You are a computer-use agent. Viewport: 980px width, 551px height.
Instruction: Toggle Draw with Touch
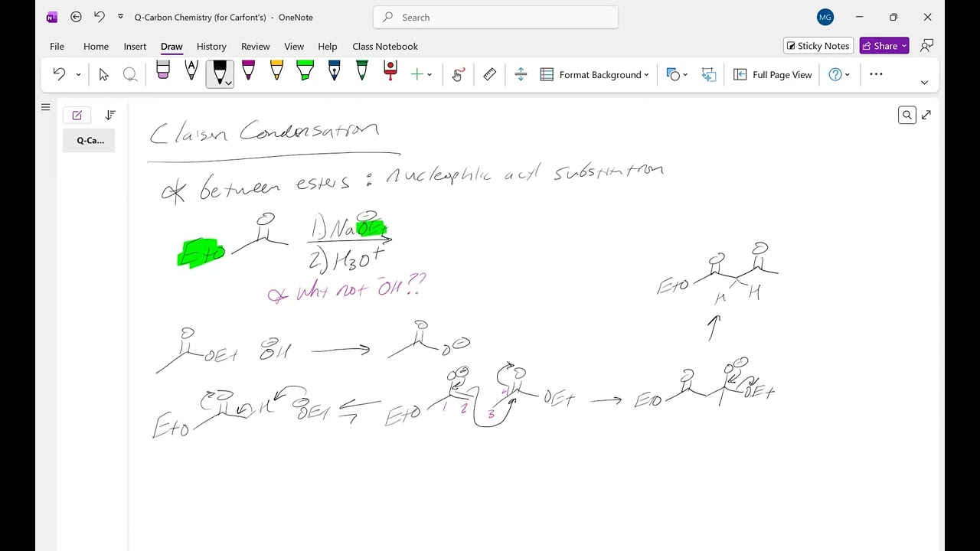[x=458, y=74]
